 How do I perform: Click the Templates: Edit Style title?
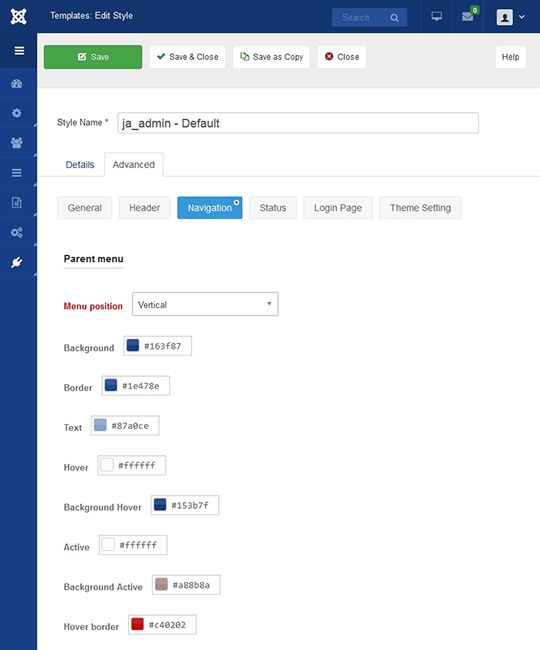point(91,16)
